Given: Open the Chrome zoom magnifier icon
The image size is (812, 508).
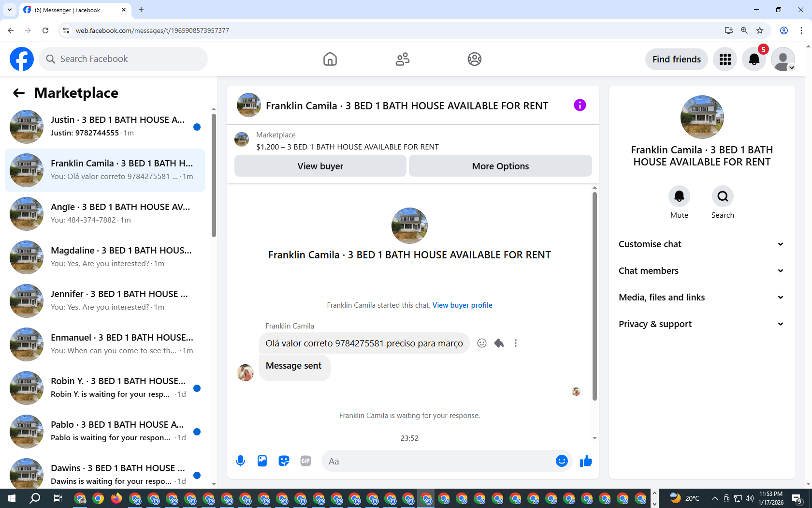Looking at the screenshot, I should (x=744, y=30).
